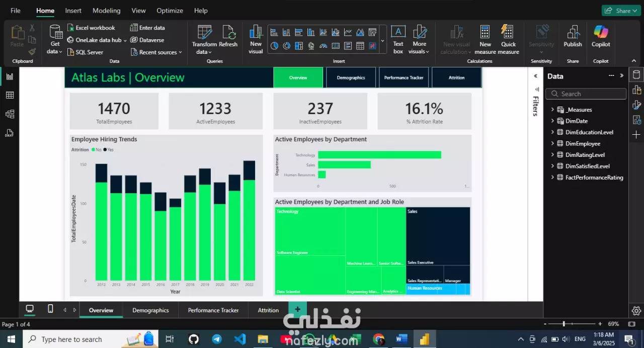
Task: Create a New measure
Action: [485, 39]
